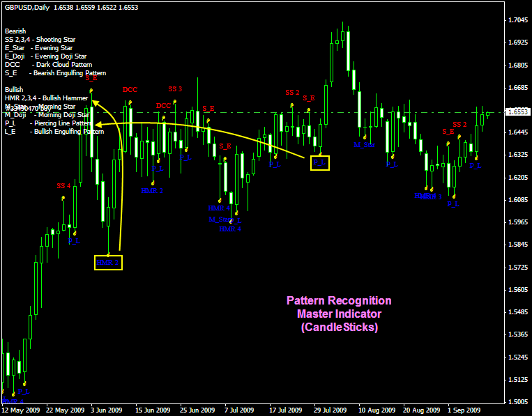The width and height of the screenshot is (532, 416).
Task: Click the 1.6445 price axis label
Action: click(x=517, y=132)
